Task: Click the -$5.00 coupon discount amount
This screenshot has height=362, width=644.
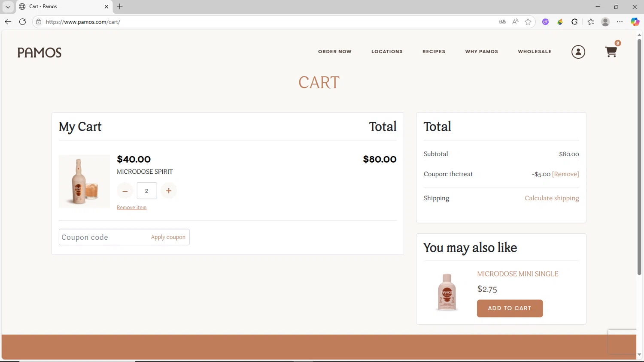Action: 541,174
